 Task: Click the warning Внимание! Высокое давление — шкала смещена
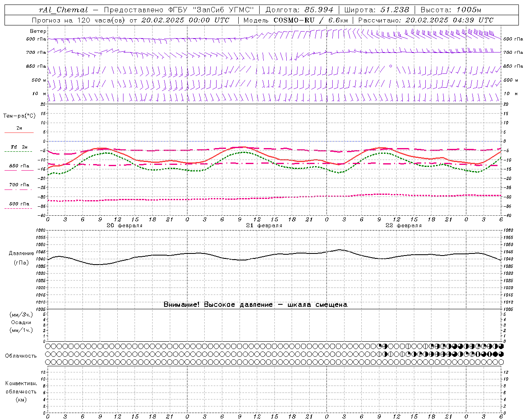click(x=256, y=305)
